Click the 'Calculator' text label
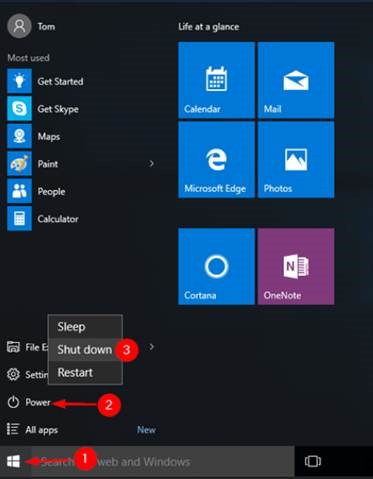The width and height of the screenshot is (373, 479). (x=58, y=219)
